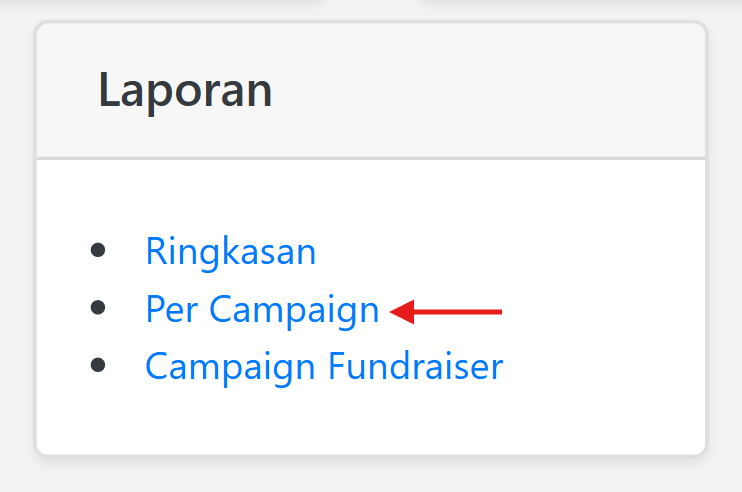Click the word "Per" in the second link
Screen dimensions: 742x492
(172, 310)
